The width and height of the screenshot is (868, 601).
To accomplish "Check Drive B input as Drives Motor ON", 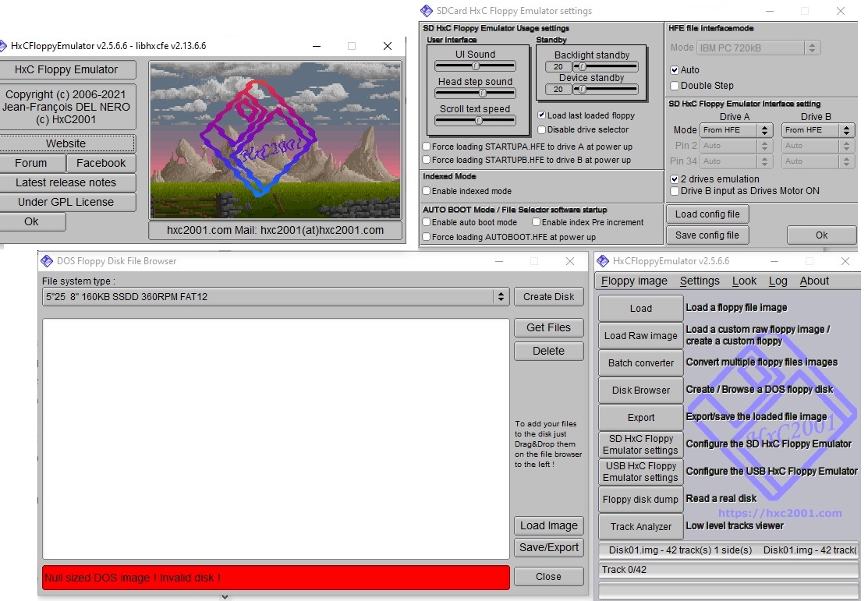I will click(675, 191).
